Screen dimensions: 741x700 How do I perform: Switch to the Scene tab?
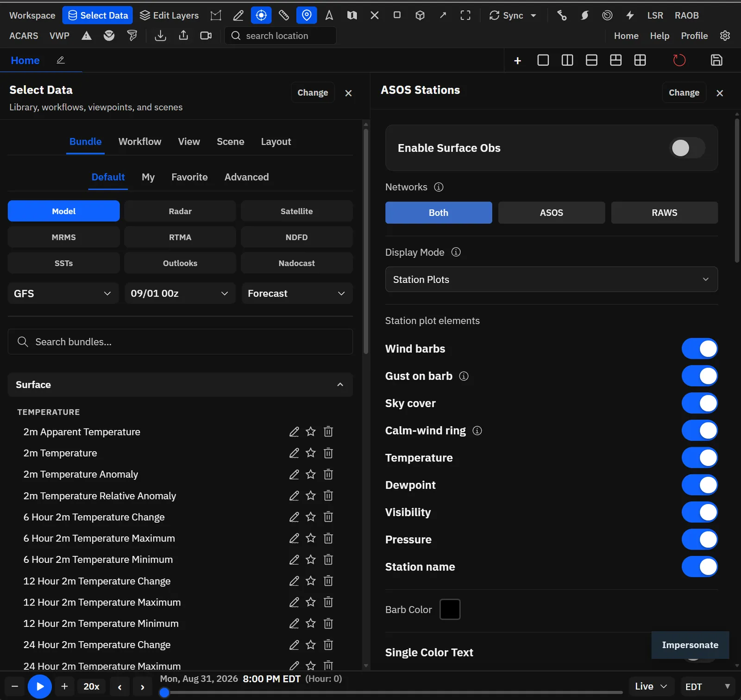coord(230,142)
